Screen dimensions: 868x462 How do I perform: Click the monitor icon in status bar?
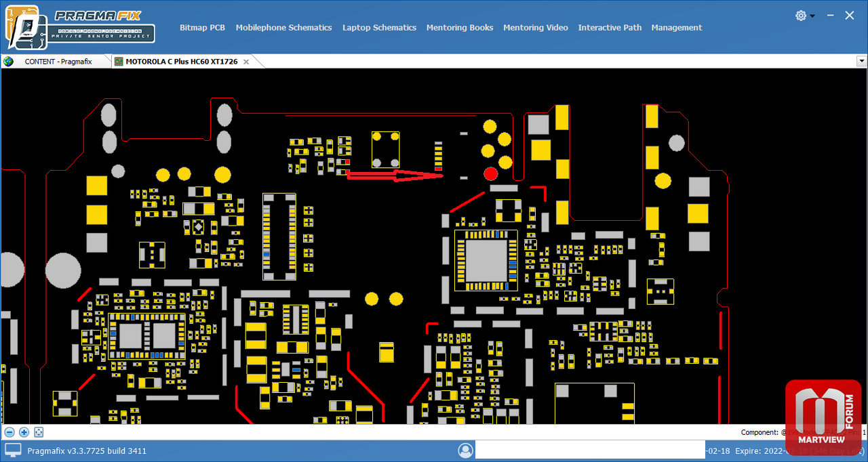click(x=13, y=450)
